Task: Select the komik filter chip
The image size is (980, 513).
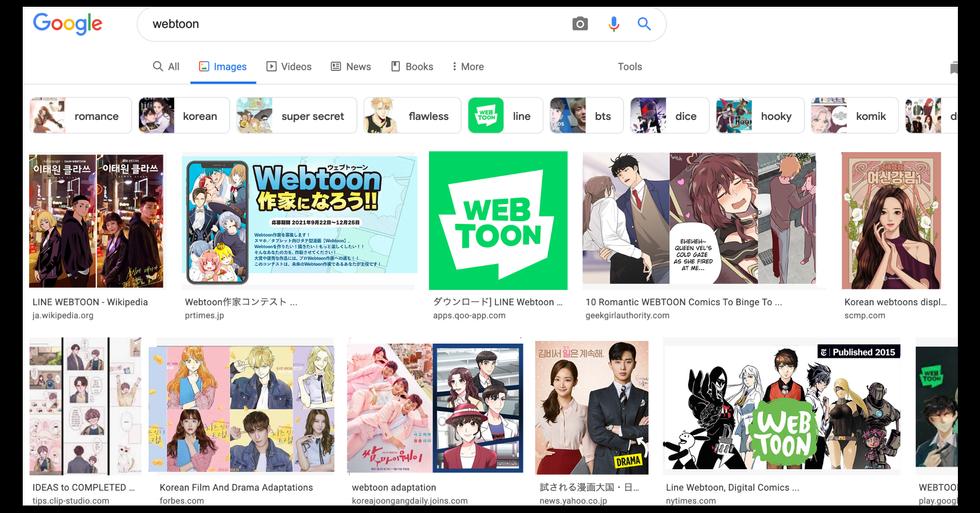Action: [x=854, y=116]
